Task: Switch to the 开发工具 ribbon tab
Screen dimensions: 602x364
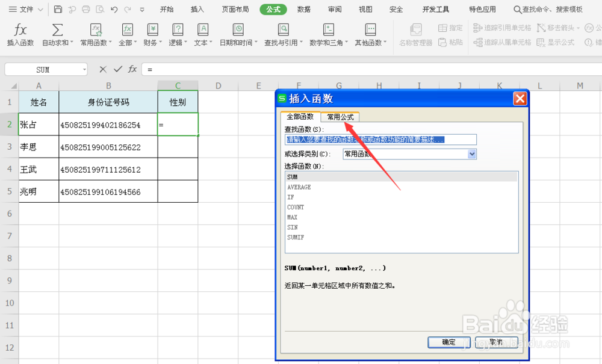Action: point(436,9)
